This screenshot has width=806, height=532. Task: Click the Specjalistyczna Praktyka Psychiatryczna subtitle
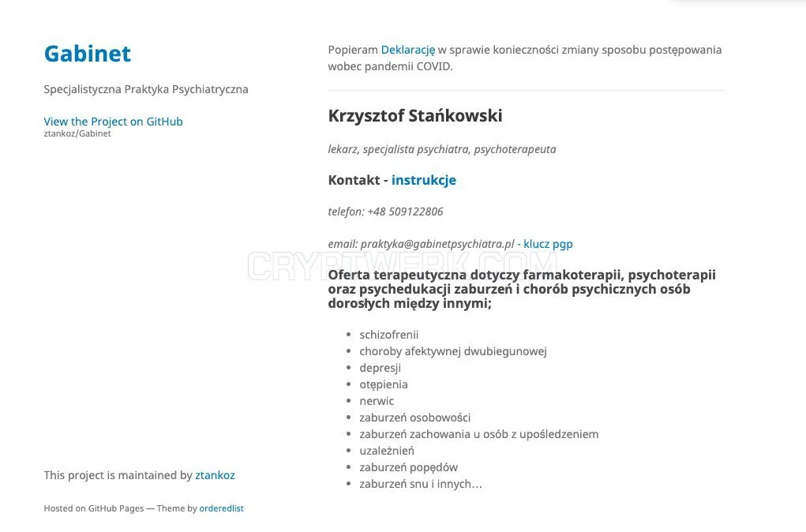click(x=146, y=89)
